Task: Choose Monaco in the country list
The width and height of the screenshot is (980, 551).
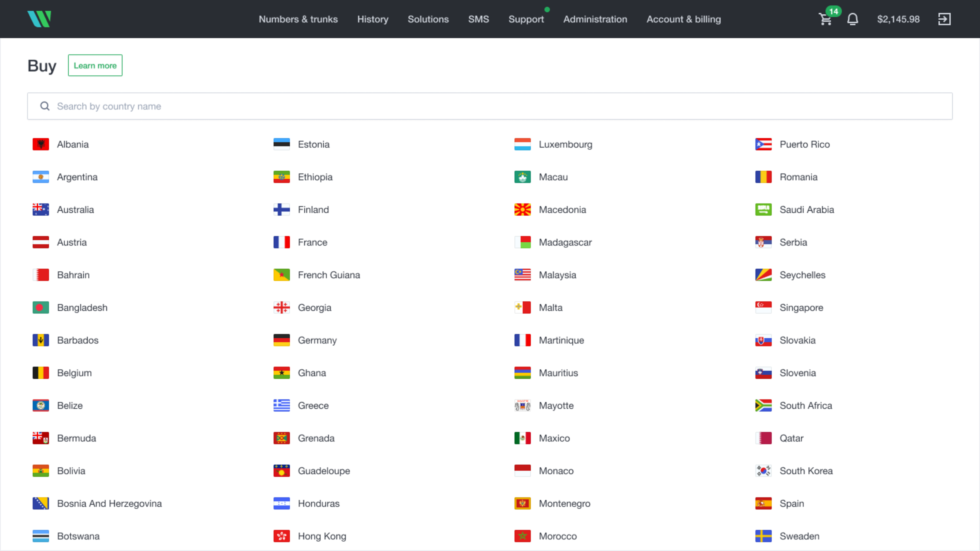Action: (556, 471)
